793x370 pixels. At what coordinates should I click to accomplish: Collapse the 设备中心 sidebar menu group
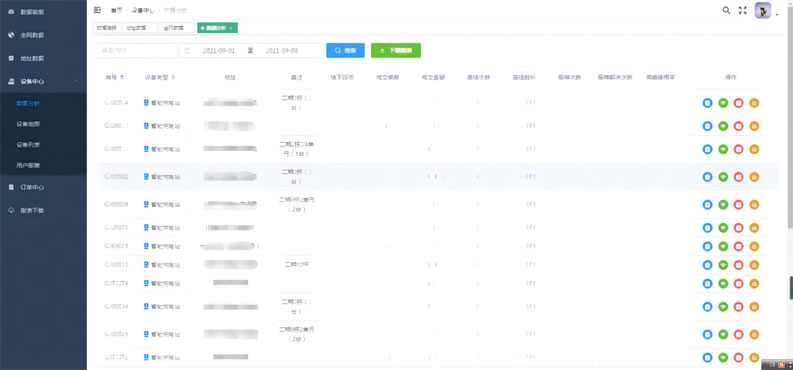(43, 81)
